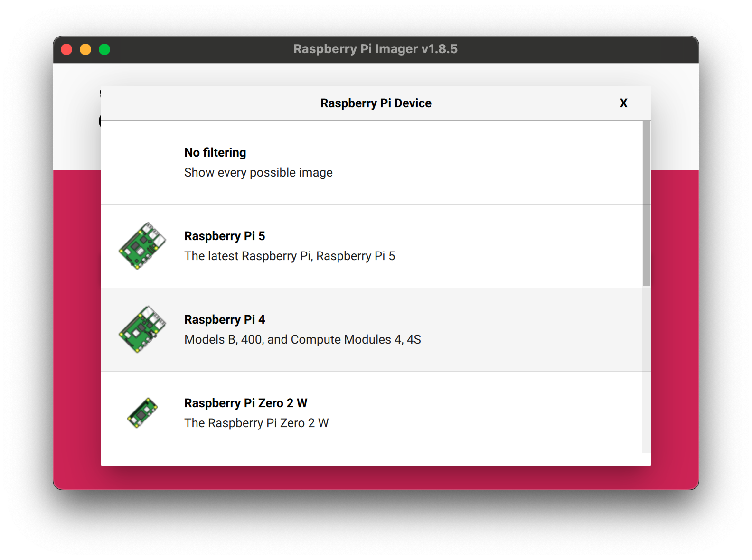Click the Raspberry Pi Imager v1.8.5 title bar
The height and width of the screenshot is (560, 752).
(x=375, y=49)
